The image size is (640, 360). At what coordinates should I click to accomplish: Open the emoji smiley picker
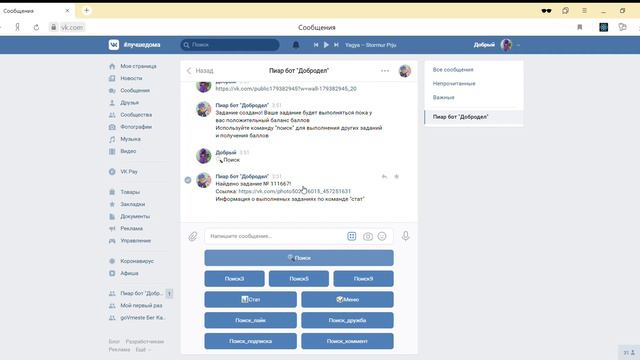point(382,236)
